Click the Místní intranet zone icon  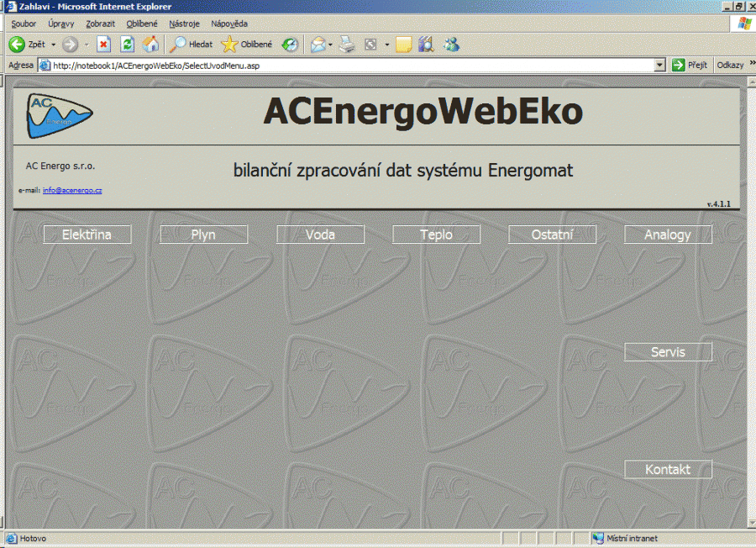click(x=598, y=539)
